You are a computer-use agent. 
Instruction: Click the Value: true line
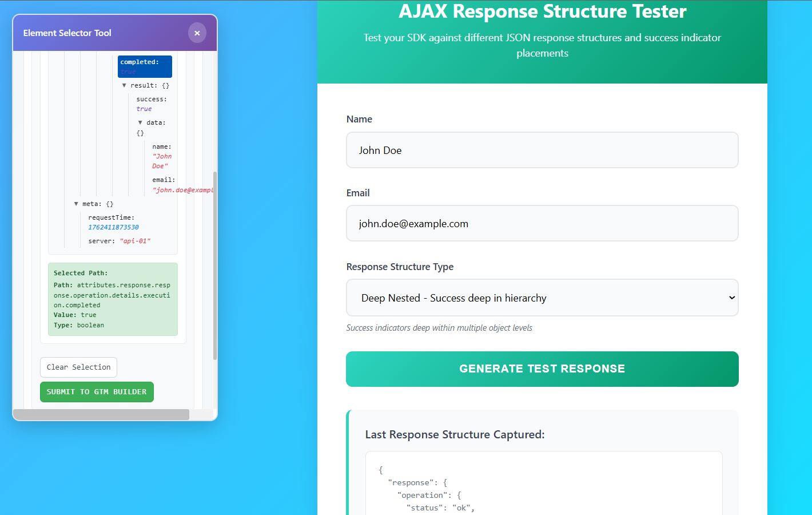click(75, 315)
